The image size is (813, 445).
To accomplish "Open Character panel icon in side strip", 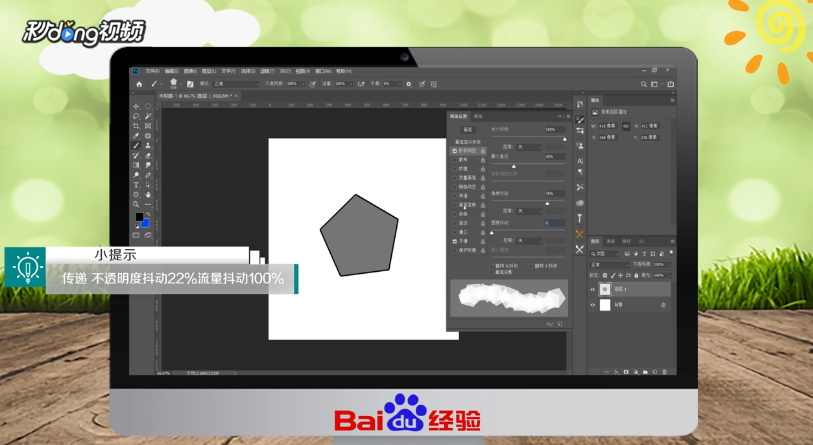I will 580,161.
